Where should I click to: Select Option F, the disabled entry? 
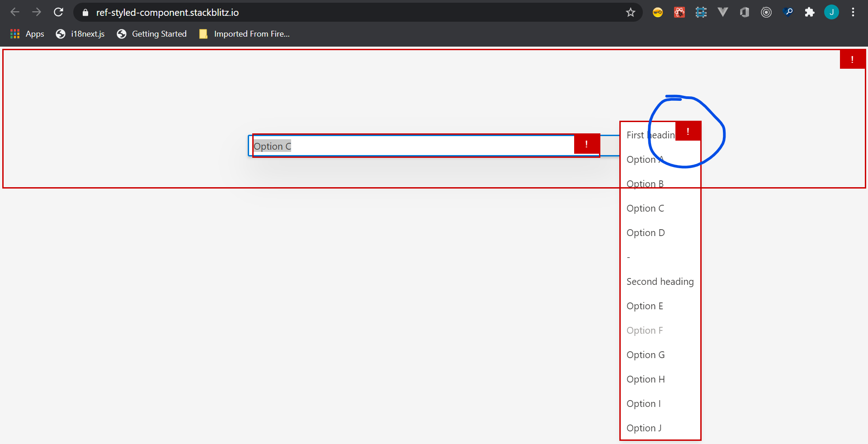(x=645, y=330)
